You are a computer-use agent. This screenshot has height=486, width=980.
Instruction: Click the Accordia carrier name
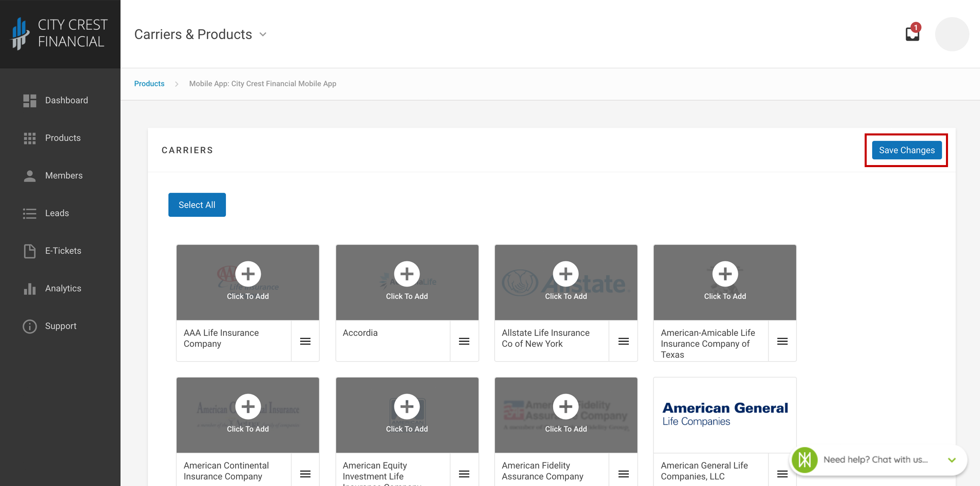click(360, 333)
